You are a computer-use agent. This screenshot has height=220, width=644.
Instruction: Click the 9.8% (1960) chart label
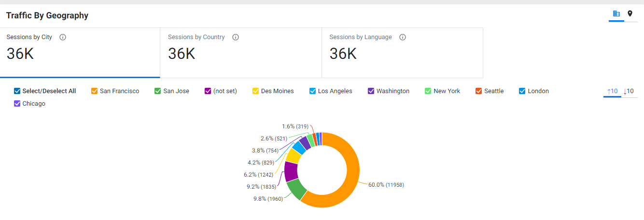[x=268, y=199]
